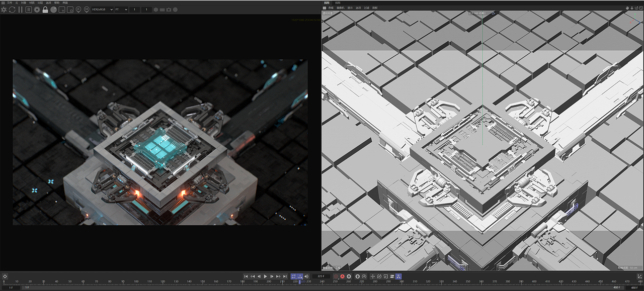Image resolution: width=644 pixels, height=291 pixels.
Task: Open the 材质 menu in Live Viewer
Action: [x=32, y=3]
